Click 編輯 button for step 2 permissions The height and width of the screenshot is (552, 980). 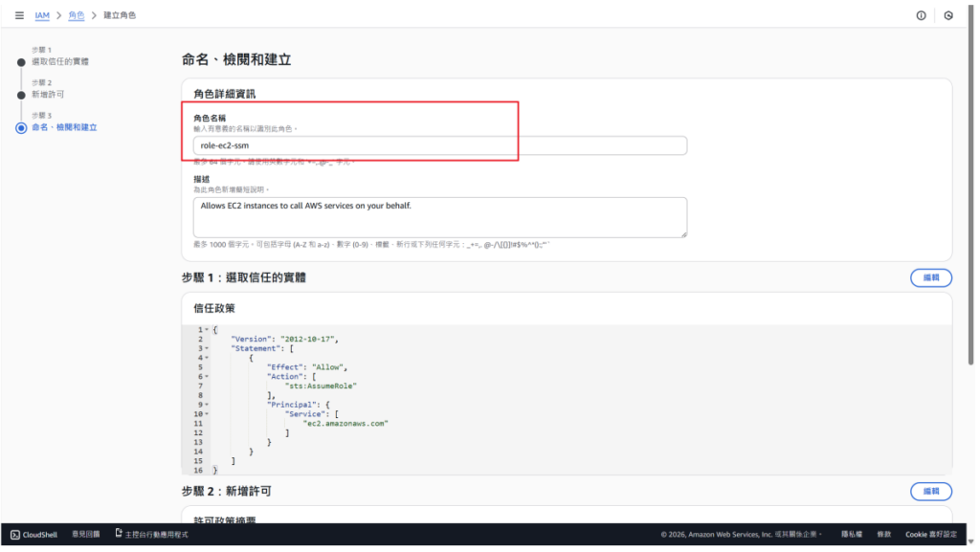click(x=930, y=491)
